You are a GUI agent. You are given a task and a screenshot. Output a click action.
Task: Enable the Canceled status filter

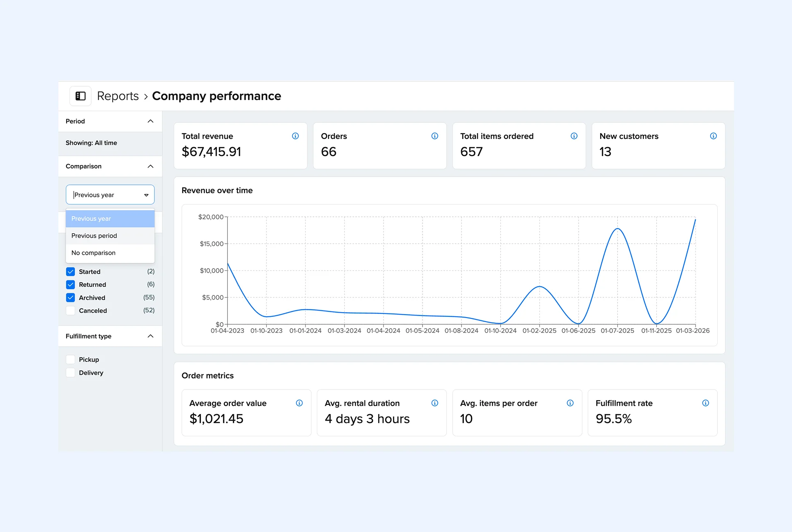70,311
